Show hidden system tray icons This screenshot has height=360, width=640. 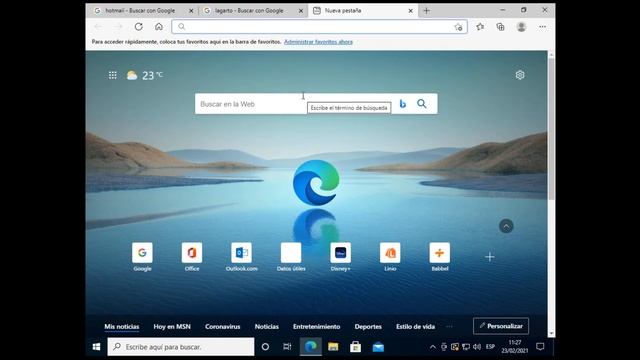(433, 347)
